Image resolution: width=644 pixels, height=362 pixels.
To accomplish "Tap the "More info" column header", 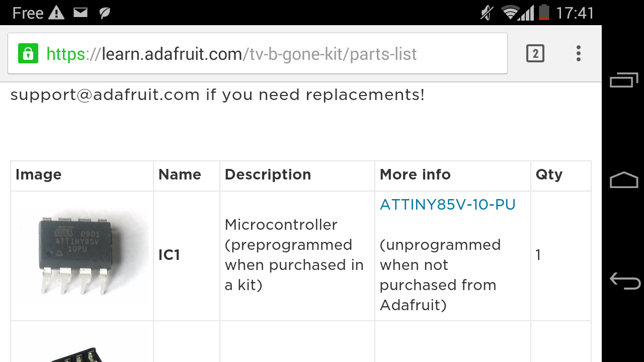I will click(415, 174).
